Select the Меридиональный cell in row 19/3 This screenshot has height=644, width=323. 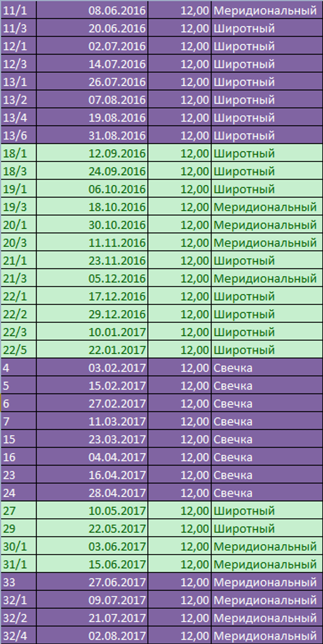(x=265, y=207)
